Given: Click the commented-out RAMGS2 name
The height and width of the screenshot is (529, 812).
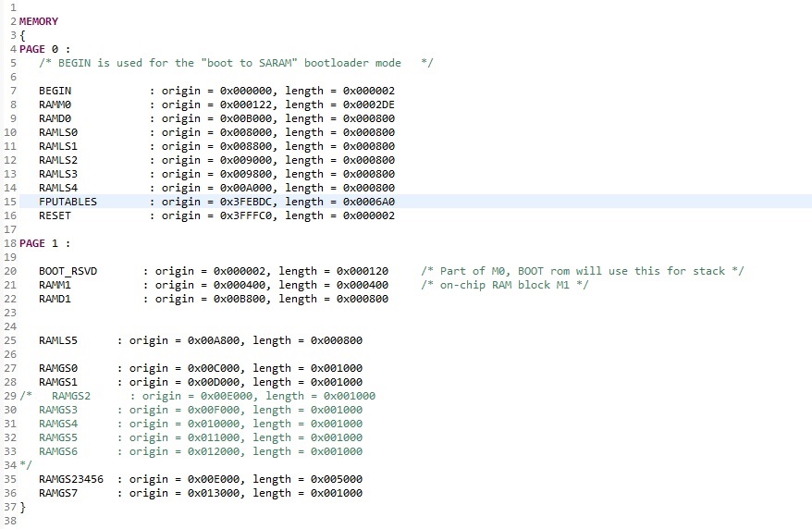Looking at the screenshot, I should [71, 396].
